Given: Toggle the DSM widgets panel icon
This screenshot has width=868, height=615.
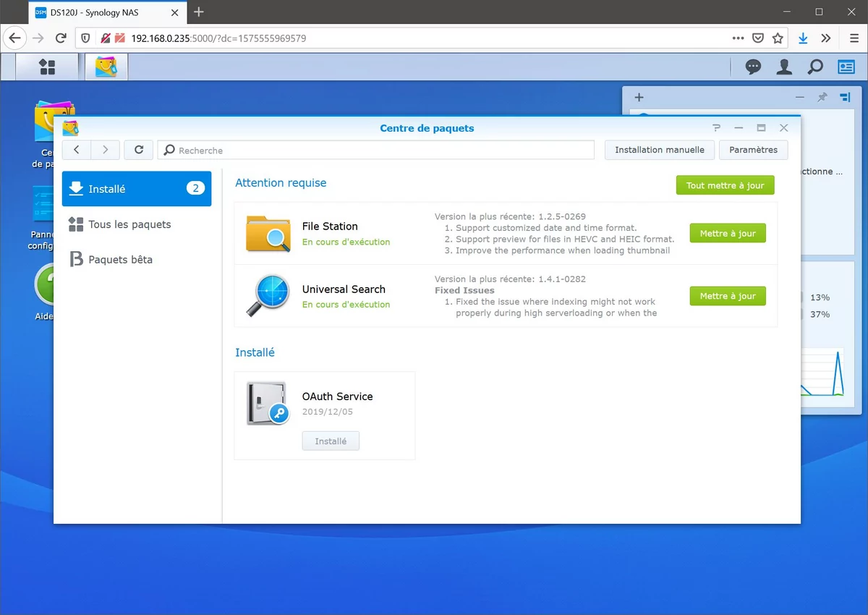Looking at the screenshot, I should pos(846,67).
